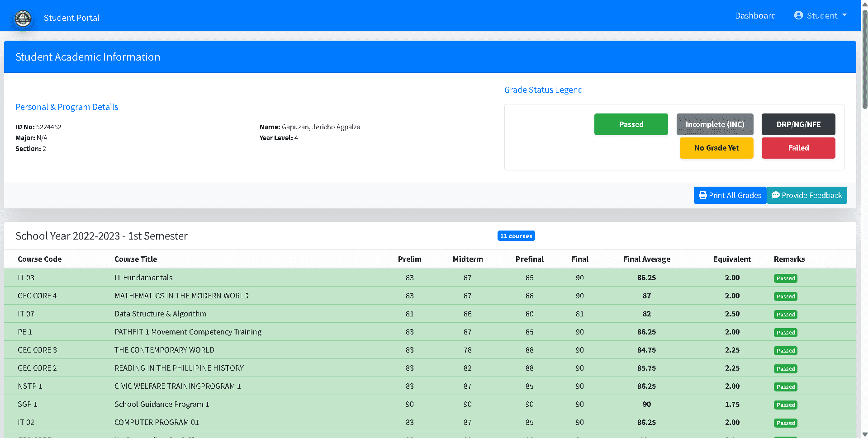868x438 pixels.
Task: Click the Provide Feedback button
Action: click(807, 195)
